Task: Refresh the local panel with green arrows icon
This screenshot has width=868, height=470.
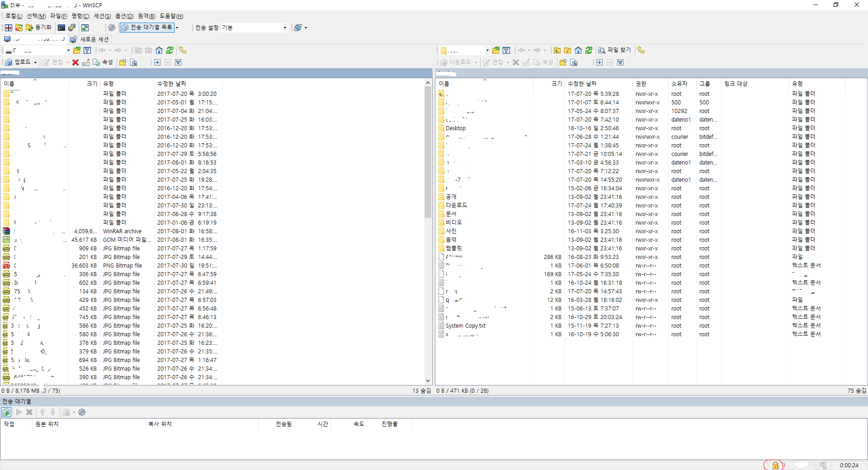Action: pyautogui.click(x=170, y=50)
